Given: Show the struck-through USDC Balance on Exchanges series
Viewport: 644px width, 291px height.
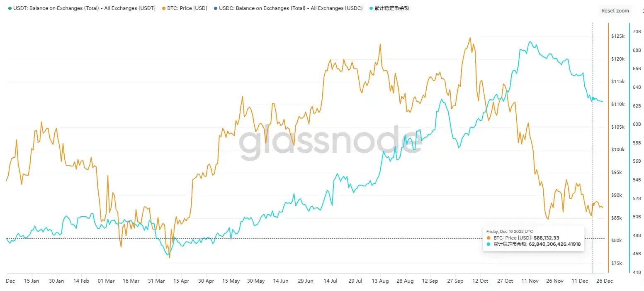Looking at the screenshot, I should (x=291, y=8).
